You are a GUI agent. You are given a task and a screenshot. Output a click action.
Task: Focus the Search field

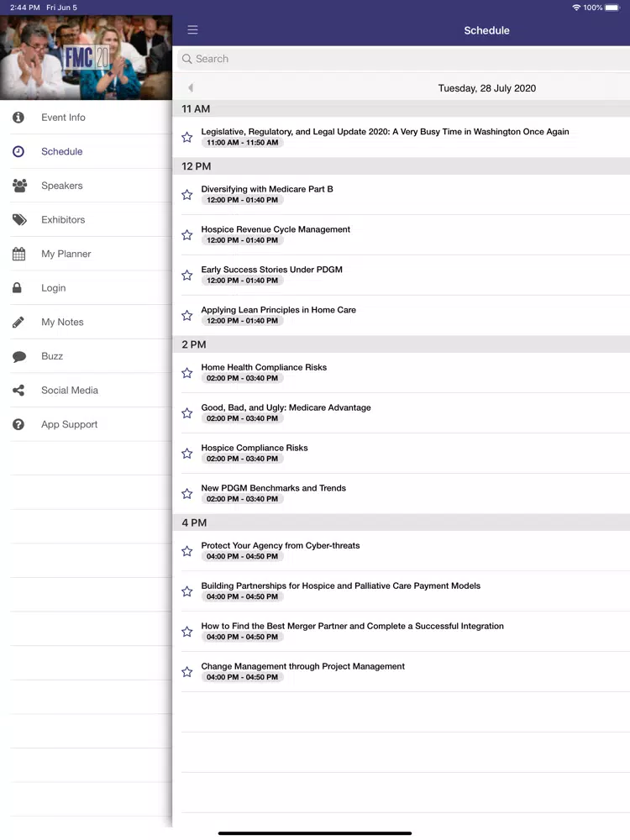(403, 59)
